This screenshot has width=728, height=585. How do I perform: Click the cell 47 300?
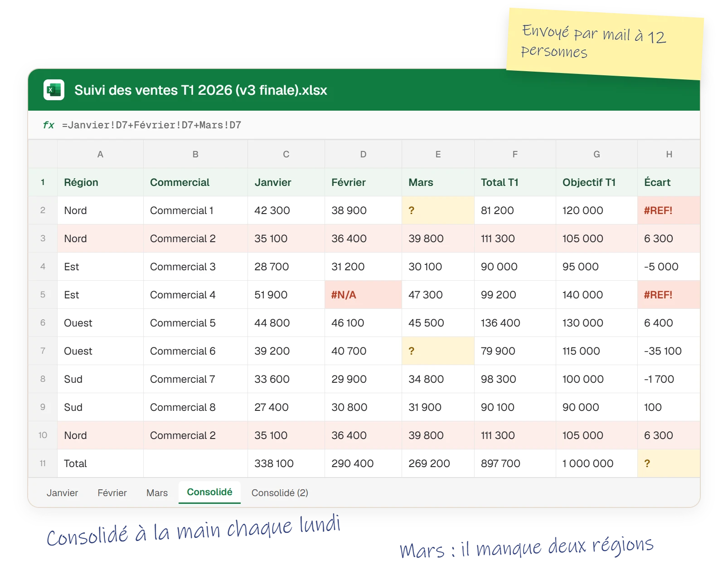coord(438,295)
